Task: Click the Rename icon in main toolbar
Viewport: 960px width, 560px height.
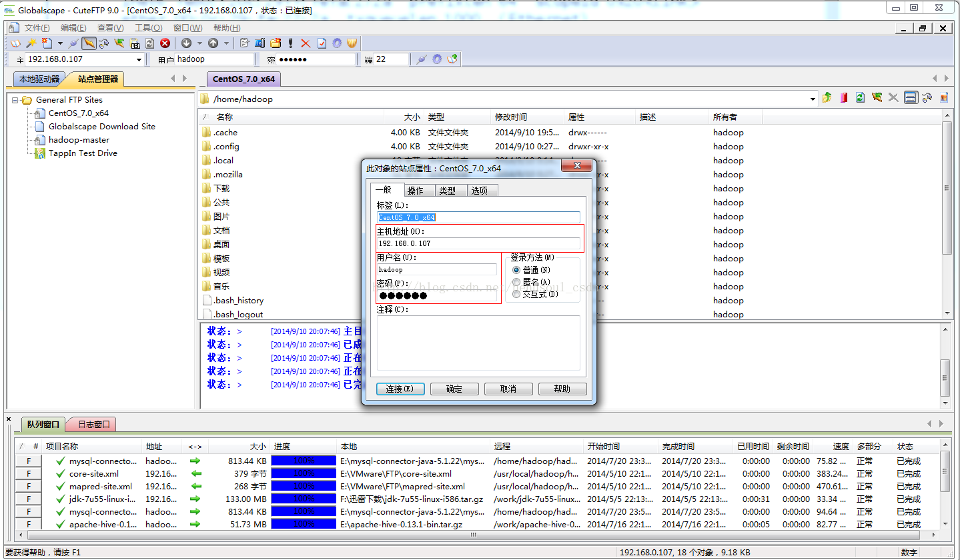Action: 259,43
